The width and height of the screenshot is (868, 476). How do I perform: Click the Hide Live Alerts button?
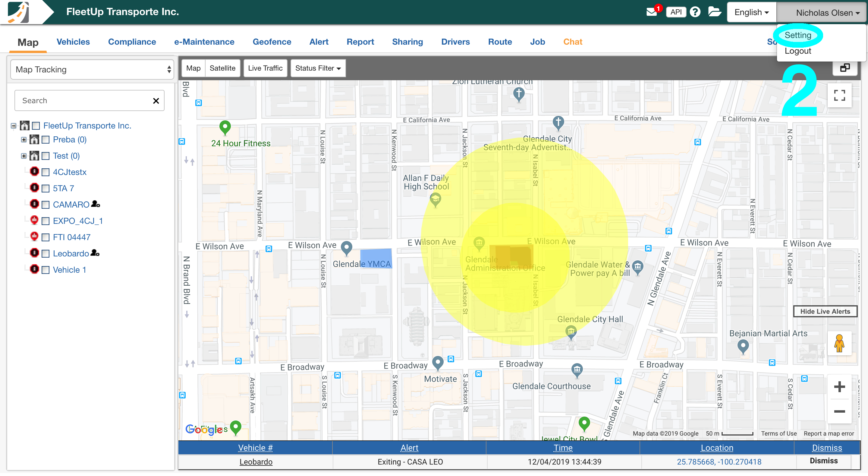click(x=825, y=311)
